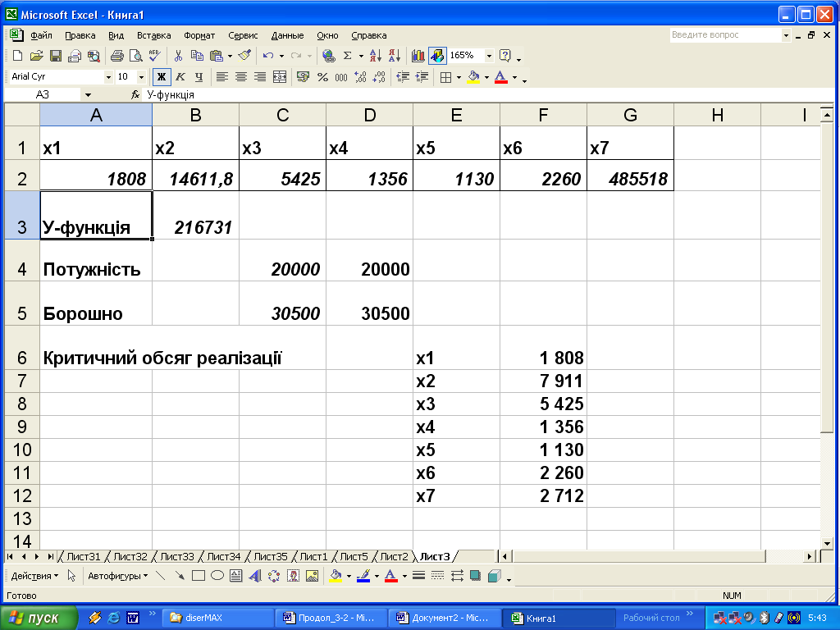Apply percent style to cells
The width and height of the screenshot is (840, 630).
(322, 77)
